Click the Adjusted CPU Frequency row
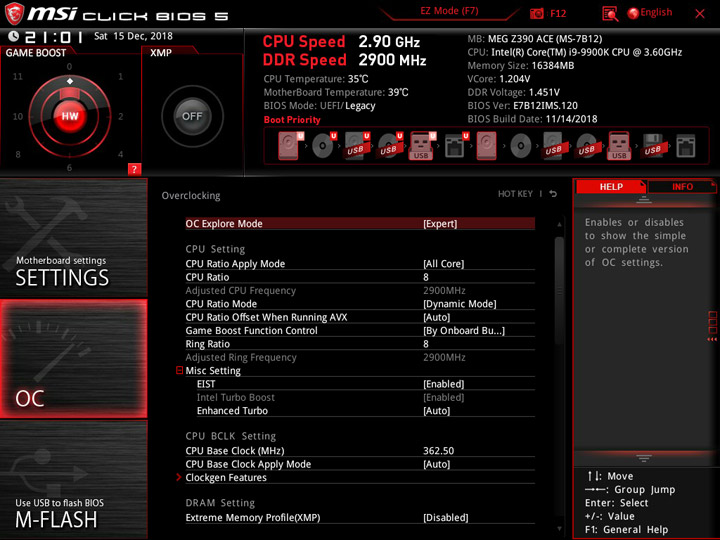Viewport: 720px width, 540px height. click(360, 290)
